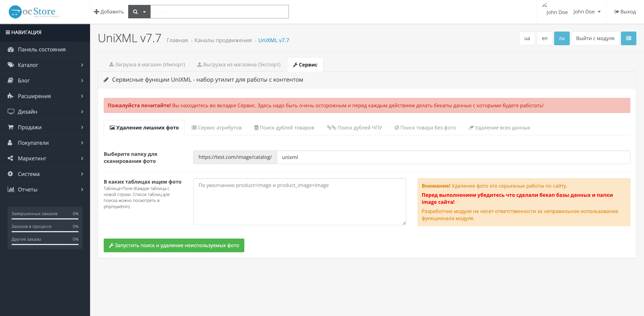This screenshot has height=316, width=644.
Task: Click the Добавить button
Action: pos(109,12)
